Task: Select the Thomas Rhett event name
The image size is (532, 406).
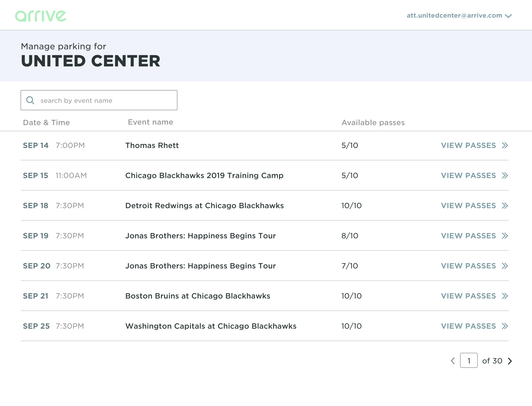Action: coord(152,145)
